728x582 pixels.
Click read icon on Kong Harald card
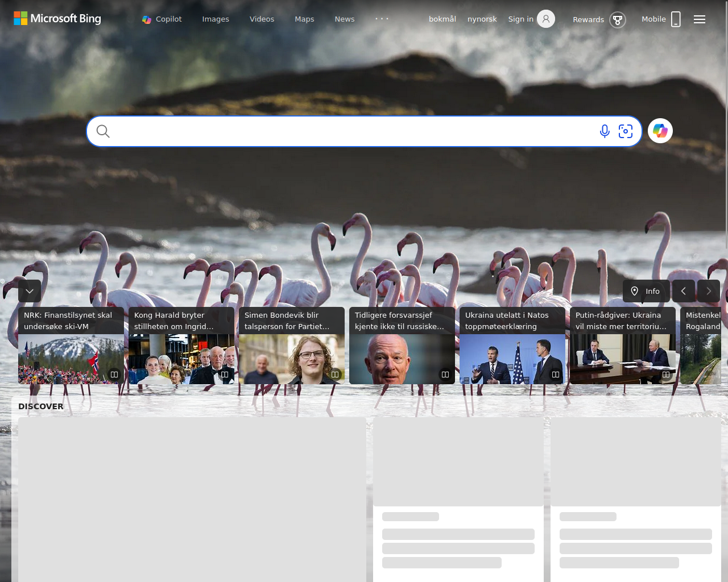[x=225, y=375]
